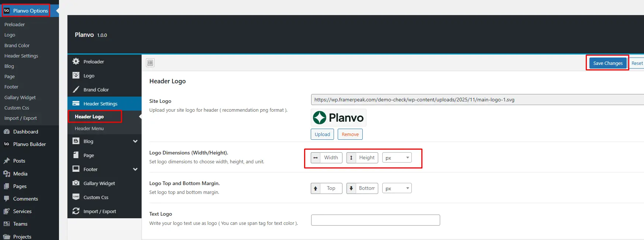Click the bottom margin down-arrow icon

351,188
